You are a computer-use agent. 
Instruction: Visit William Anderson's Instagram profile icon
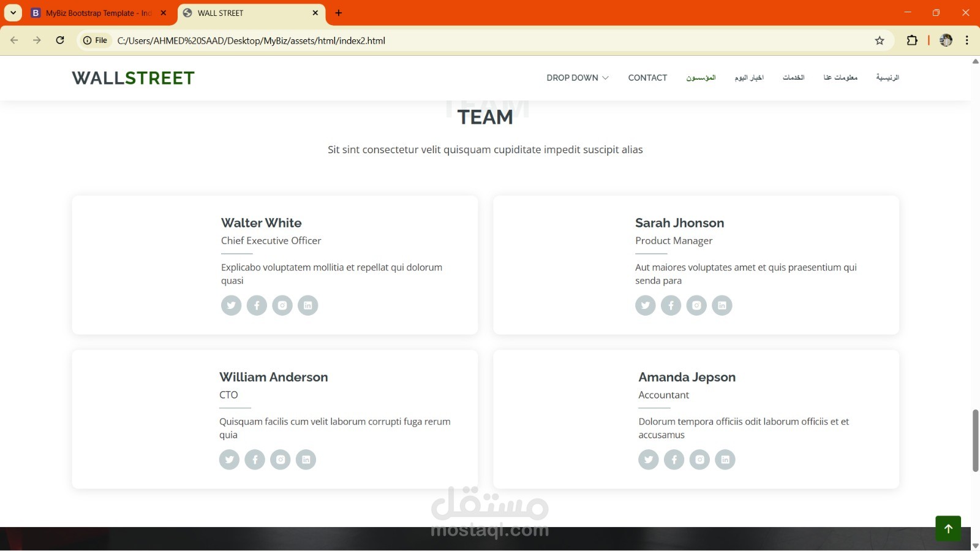coord(281,460)
